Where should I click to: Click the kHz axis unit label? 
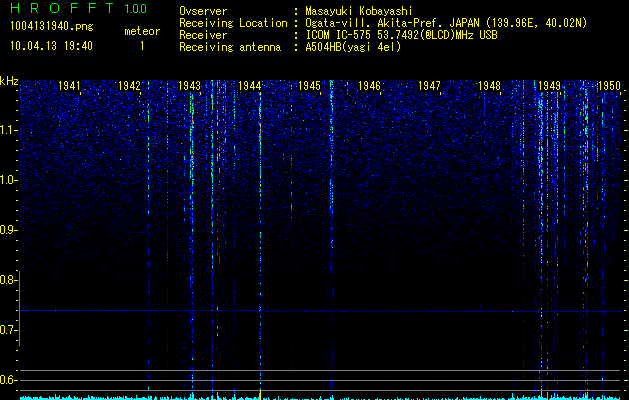(x=9, y=81)
